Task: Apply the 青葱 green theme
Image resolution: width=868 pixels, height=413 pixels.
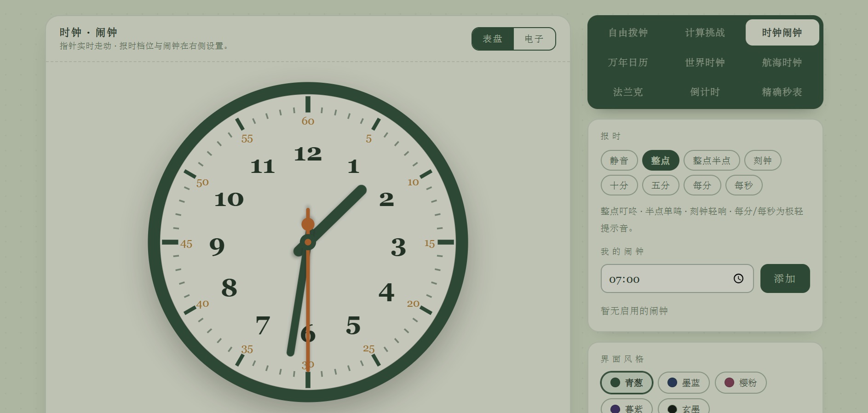Action: point(627,383)
